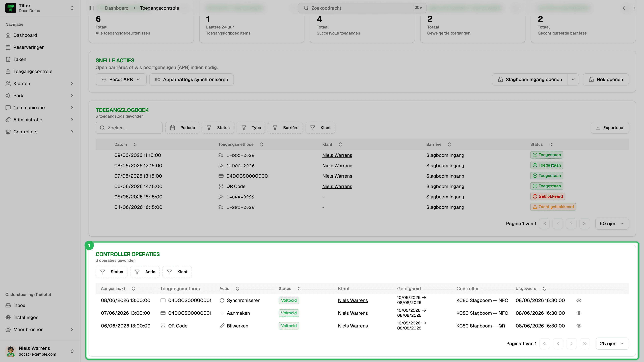Image resolution: width=644 pixels, height=362 pixels.
Task: Click the Toegangscontrole lock icon
Action: [x=8, y=71]
